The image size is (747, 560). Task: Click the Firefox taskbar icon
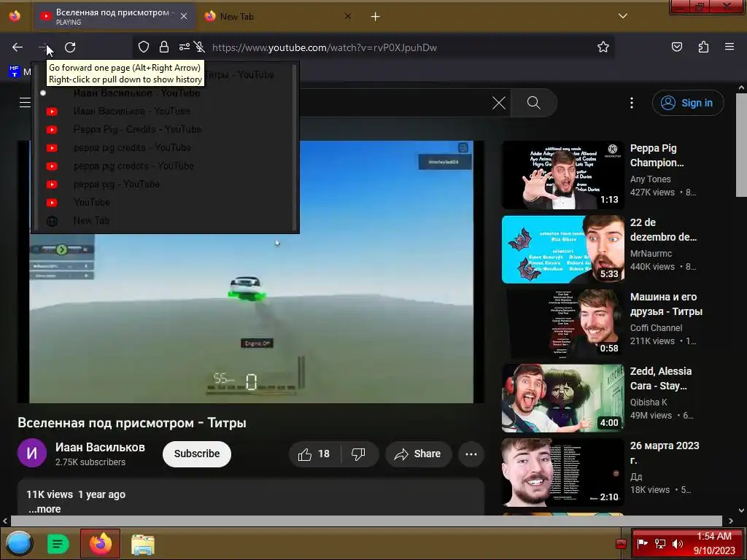[101, 543]
